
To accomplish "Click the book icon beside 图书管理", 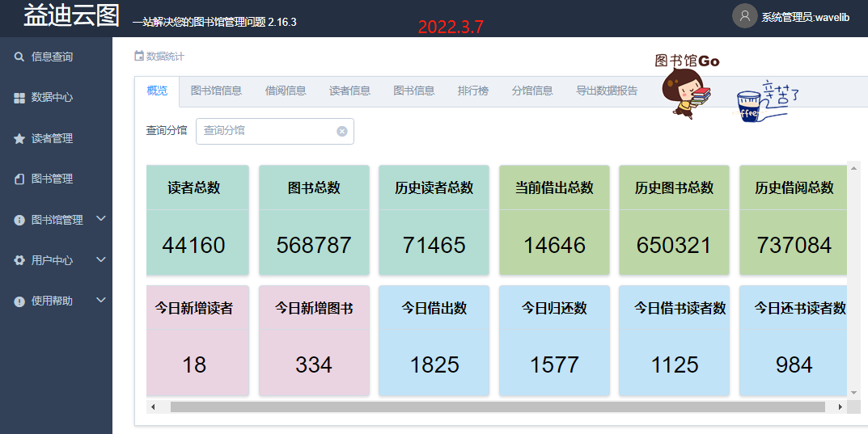I will coord(19,179).
